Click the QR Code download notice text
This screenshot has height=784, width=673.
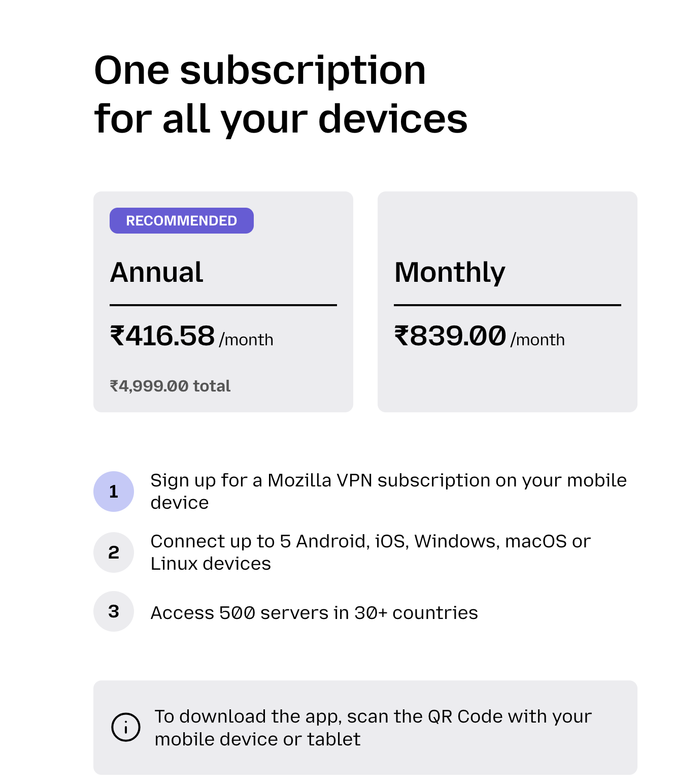click(x=373, y=727)
